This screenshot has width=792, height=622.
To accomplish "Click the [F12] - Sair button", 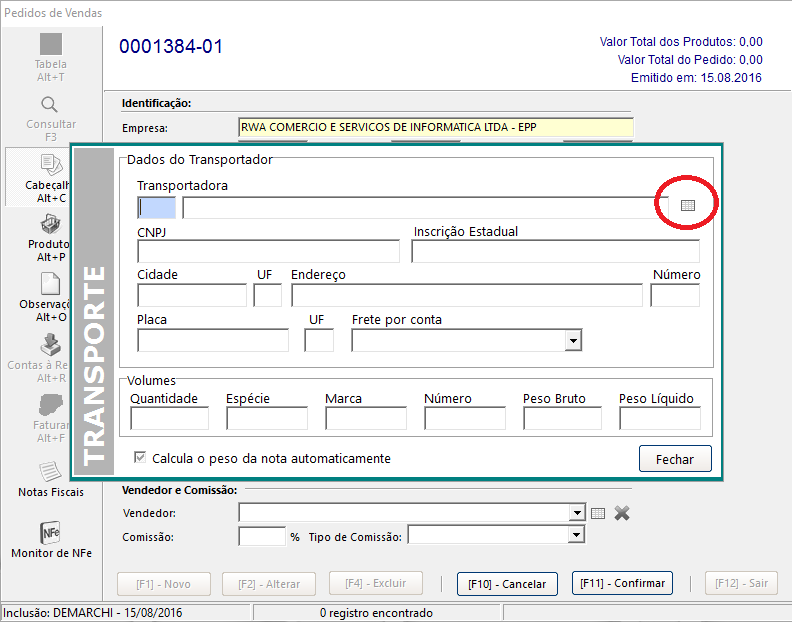I will [741, 583].
